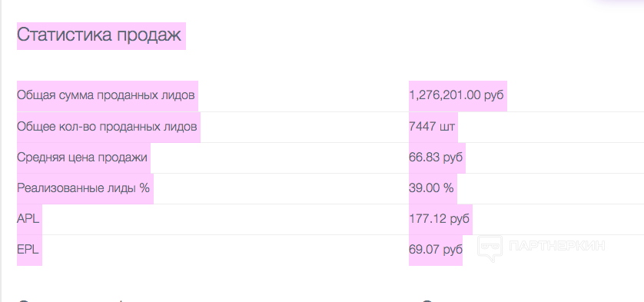
Task: Click the ПАРТНЕРКИН watermark text
Action: coord(557,246)
